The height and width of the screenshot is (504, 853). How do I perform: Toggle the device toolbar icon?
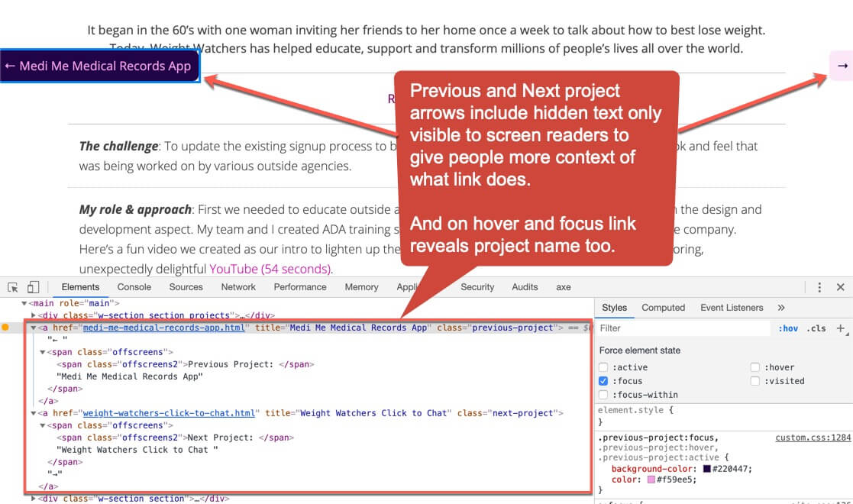pyautogui.click(x=33, y=287)
